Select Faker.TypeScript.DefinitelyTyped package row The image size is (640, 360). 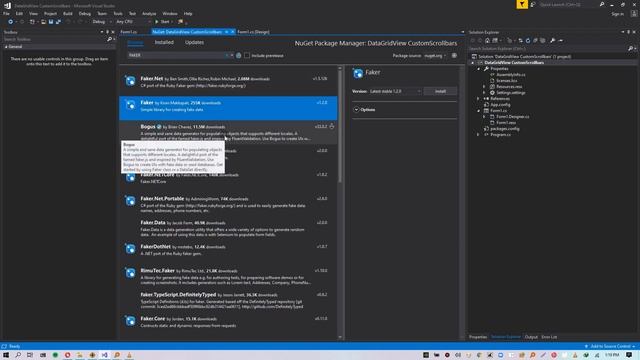[229, 300]
